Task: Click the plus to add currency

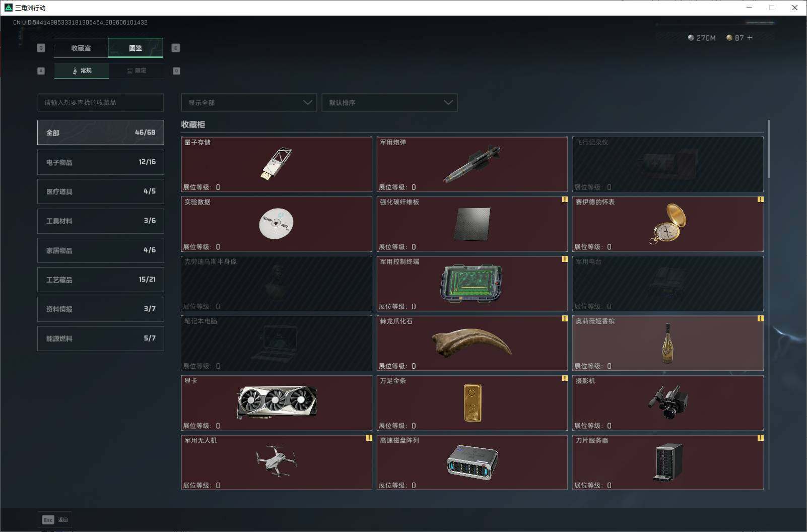Action: [750, 38]
